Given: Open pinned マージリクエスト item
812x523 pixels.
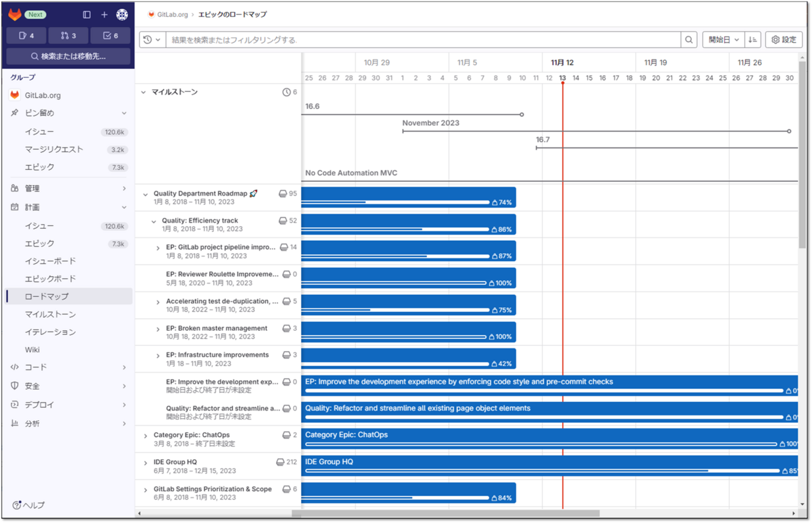Looking at the screenshot, I should click(68, 150).
